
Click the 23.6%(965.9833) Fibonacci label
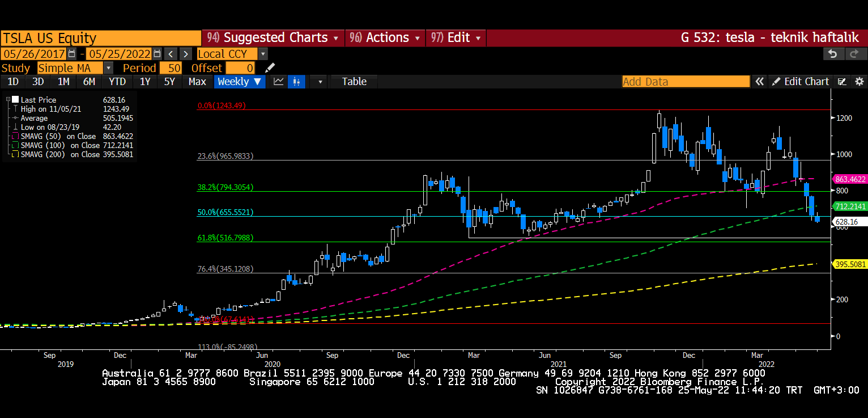[225, 156]
